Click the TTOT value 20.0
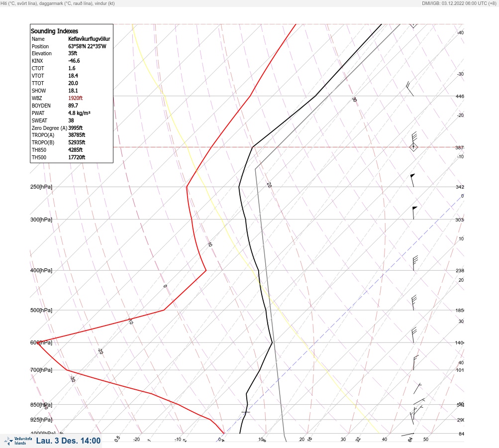499x448 pixels. pos(73,83)
